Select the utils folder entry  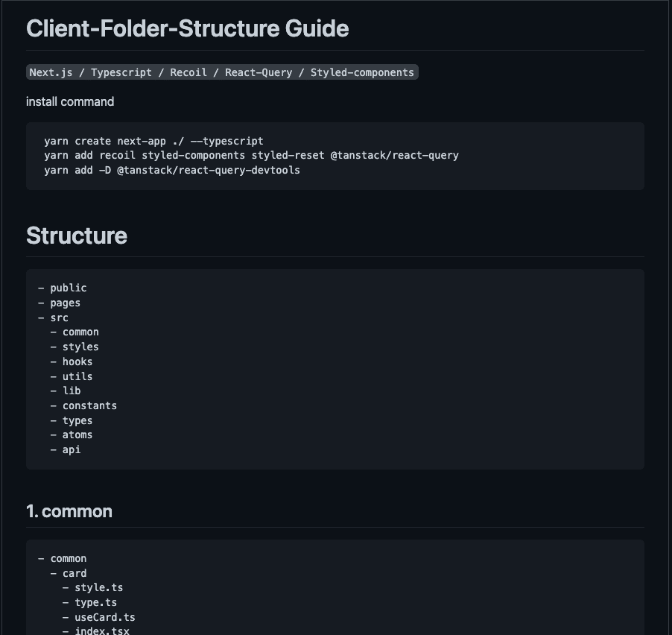click(77, 376)
